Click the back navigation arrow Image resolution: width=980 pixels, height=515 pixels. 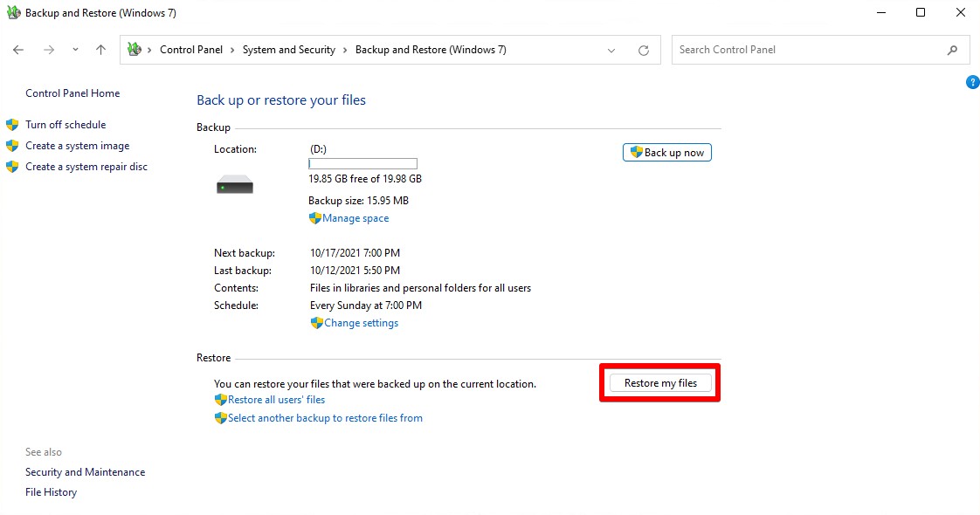pyautogui.click(x=17, y=50)
